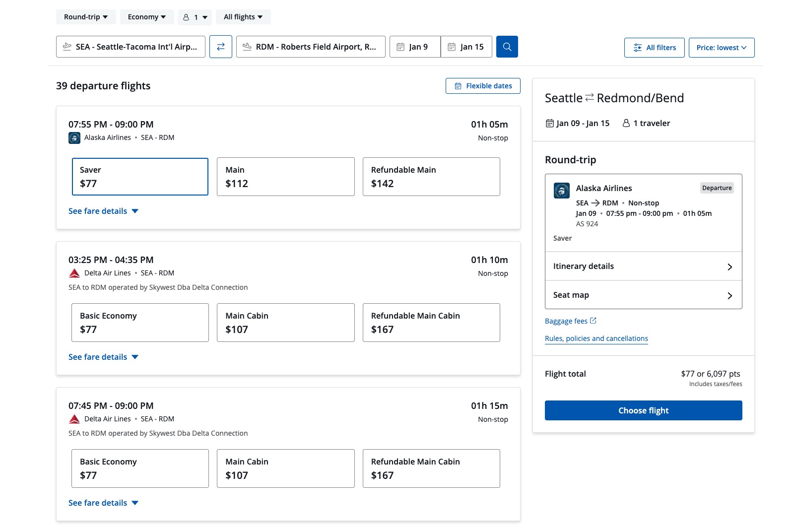Open Rules, policies and cancellations link

coord(596,338)
